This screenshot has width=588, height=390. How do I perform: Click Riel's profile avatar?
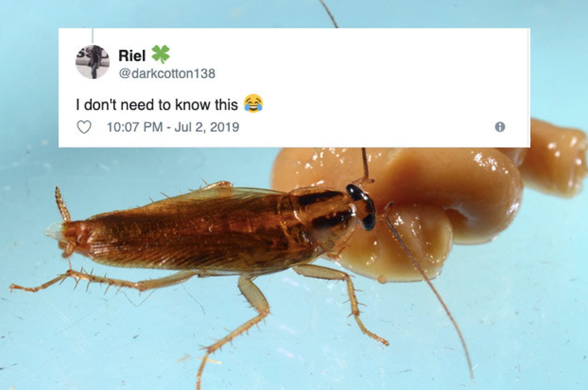pos(92,62)
